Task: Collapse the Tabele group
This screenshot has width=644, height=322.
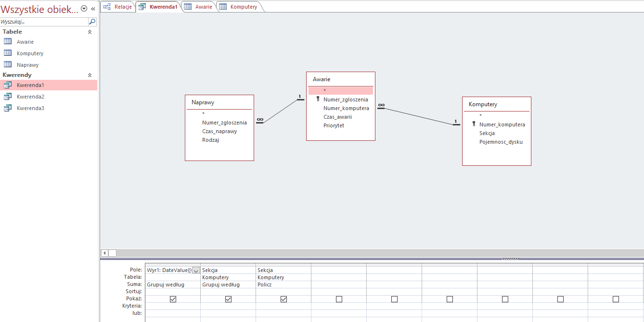Action: point(89,32)
